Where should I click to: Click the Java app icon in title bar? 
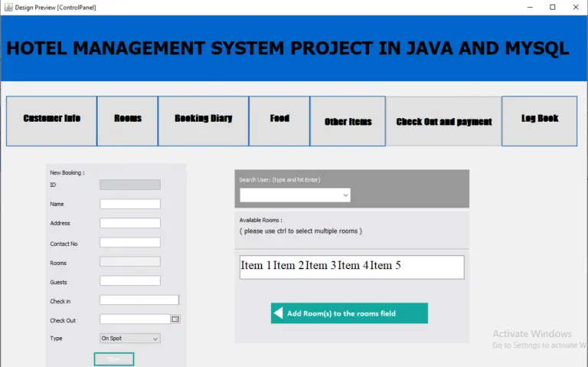pos(8,7)
